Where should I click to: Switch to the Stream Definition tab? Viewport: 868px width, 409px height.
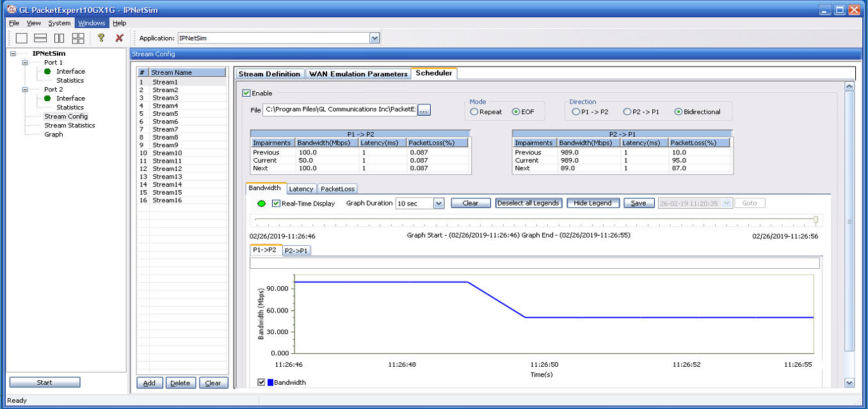coord(269,74)
